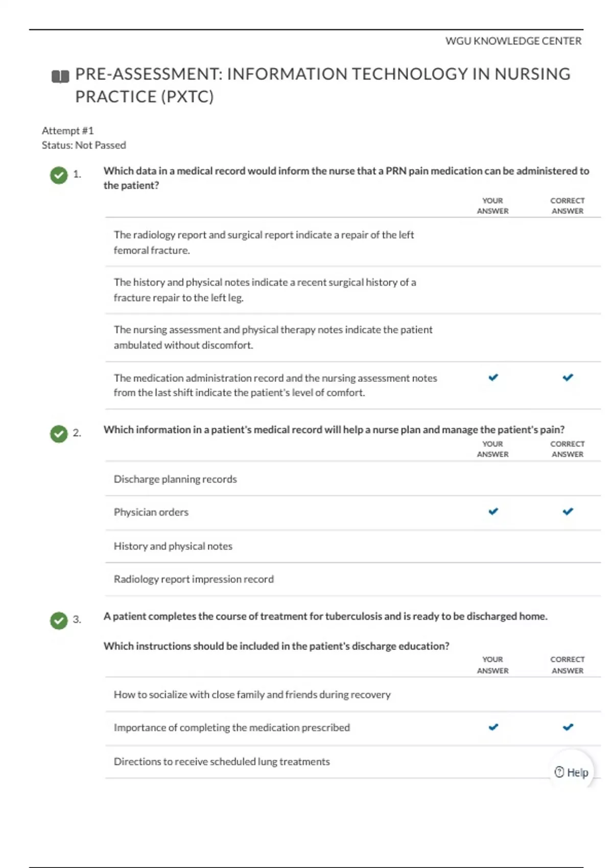This screenshot has width=613, height=868.
Task: Choose the Discharge planning records option
Action: (x=175, y=479)
